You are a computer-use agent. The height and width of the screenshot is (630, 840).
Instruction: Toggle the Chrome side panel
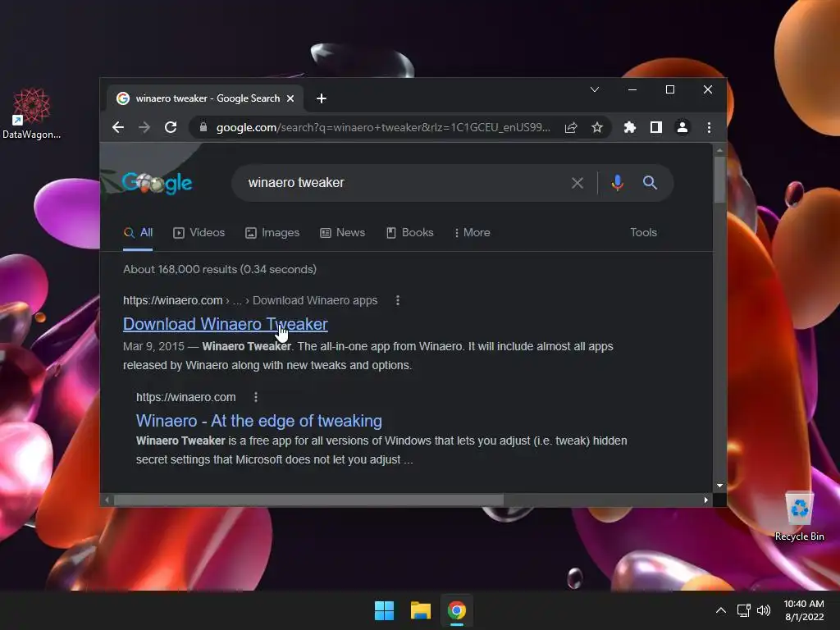click(656, 127)
